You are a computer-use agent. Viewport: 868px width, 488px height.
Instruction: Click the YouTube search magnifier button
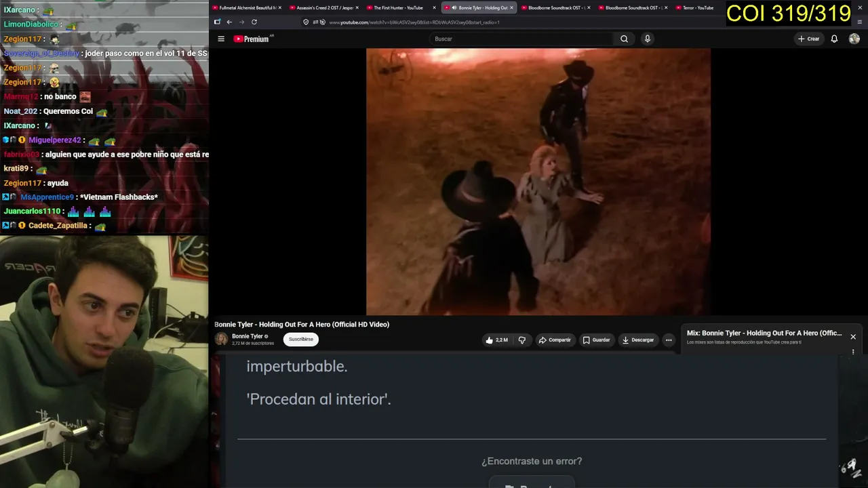click(x=624, y=39)
